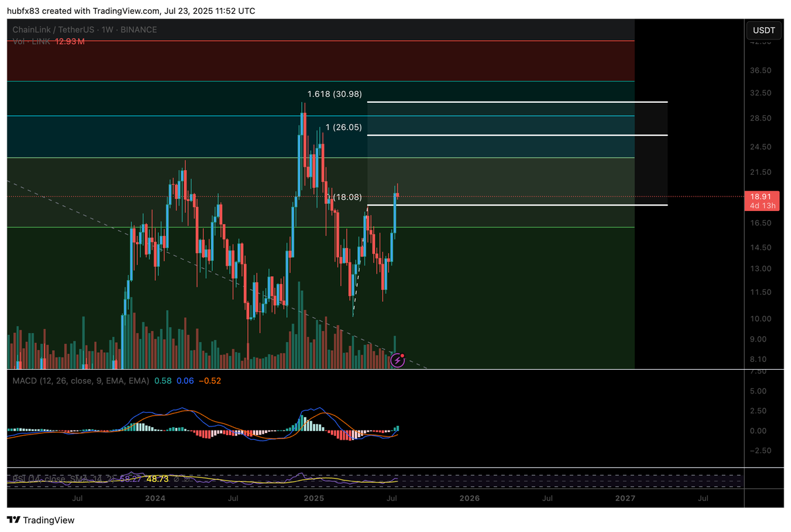Select the 1 (26.05) Fibonacci label

(343, 127)
